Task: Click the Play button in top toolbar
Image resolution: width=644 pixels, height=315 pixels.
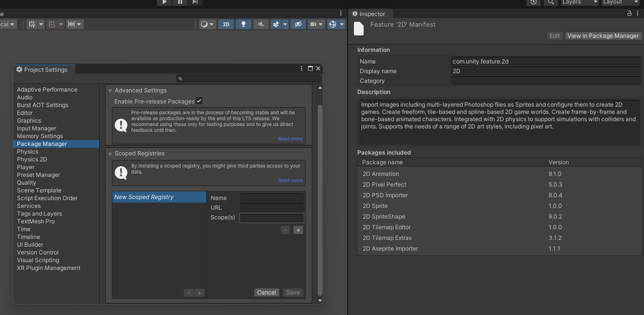Action: tap(165, 2)
